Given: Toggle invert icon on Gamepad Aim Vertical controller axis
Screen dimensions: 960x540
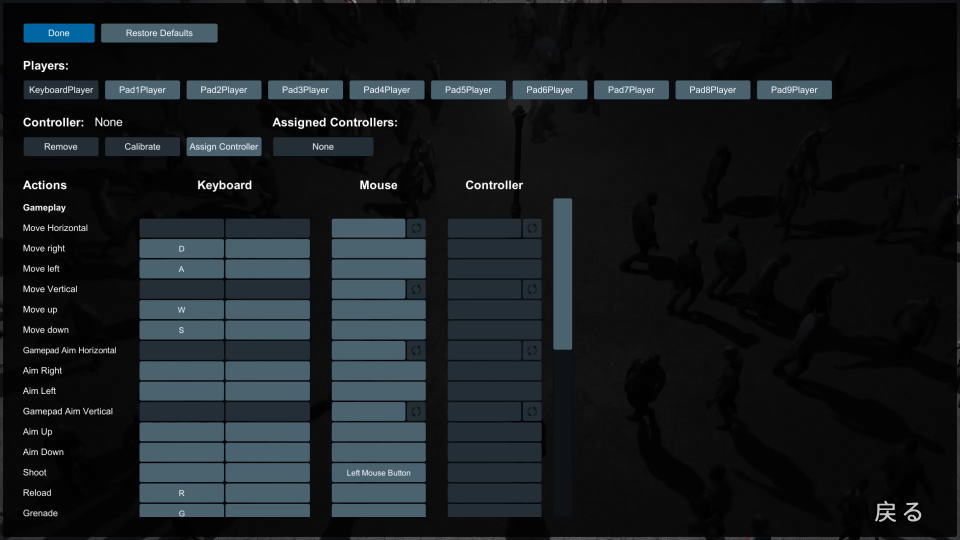Looking at the screenshot, I should pos(532,411).
